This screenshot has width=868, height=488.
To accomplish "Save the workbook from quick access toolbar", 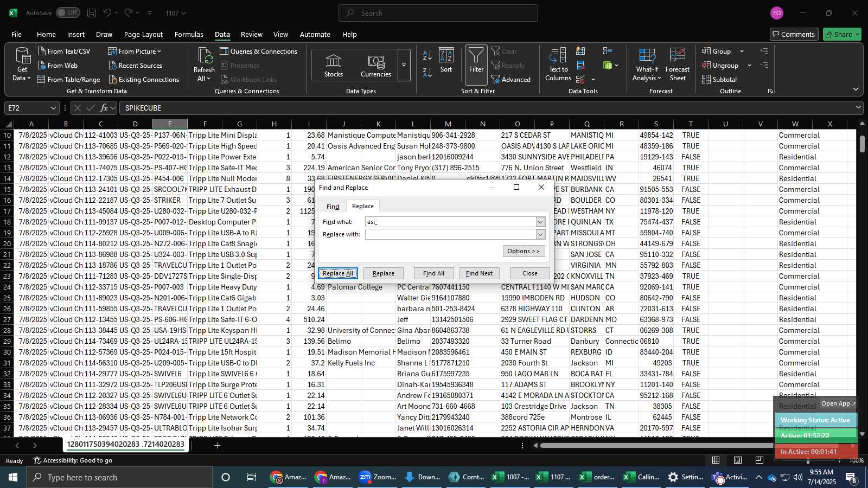I will (92, 13).
